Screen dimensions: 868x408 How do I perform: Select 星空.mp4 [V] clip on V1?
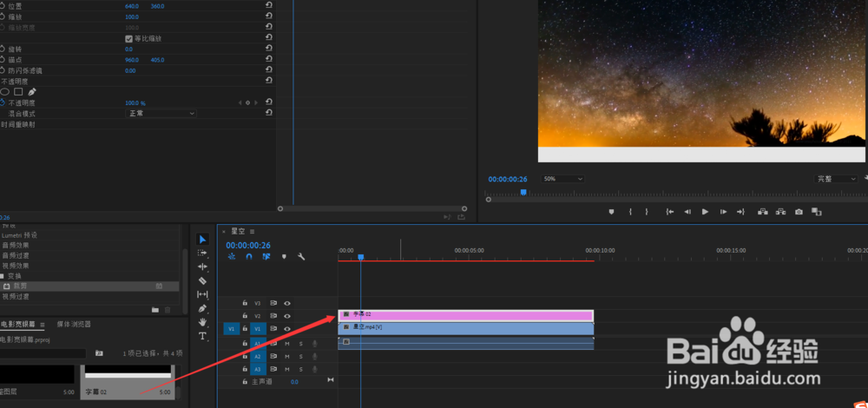point(465,329)
